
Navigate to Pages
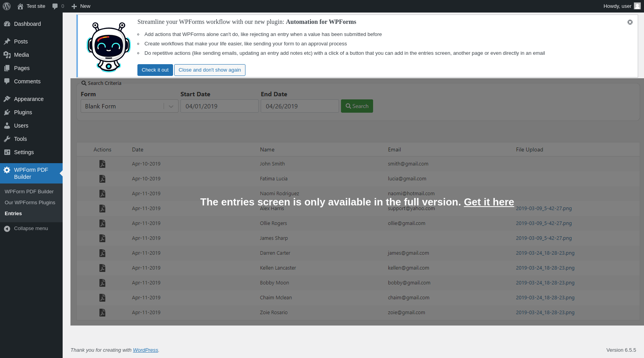pos(31,68)
